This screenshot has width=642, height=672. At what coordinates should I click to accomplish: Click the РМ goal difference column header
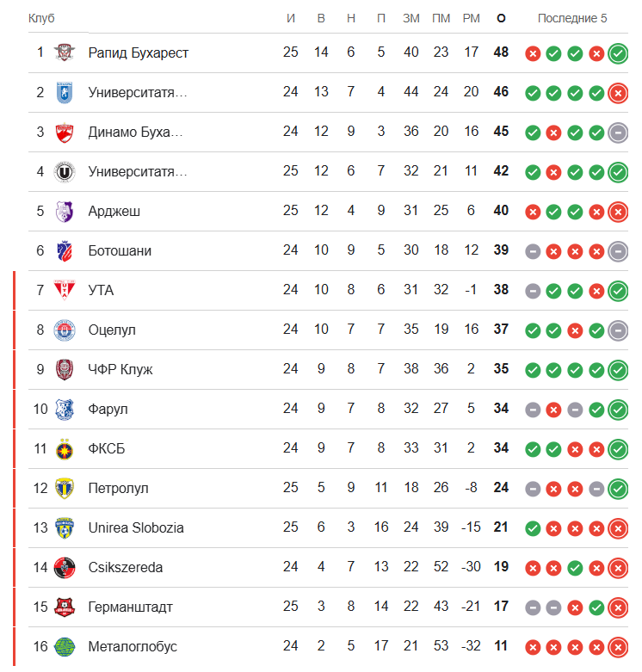(471, 18)
